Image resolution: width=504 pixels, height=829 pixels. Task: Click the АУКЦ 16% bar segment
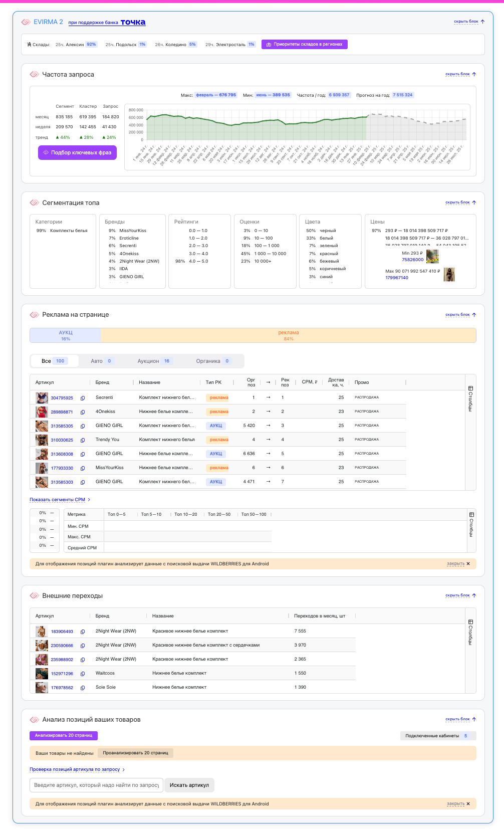[66, 335]
